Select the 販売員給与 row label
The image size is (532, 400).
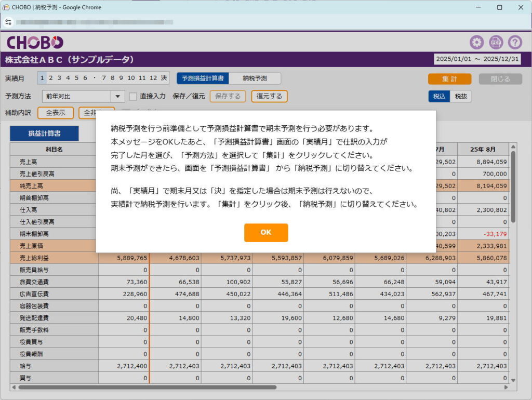coord(34,270)
